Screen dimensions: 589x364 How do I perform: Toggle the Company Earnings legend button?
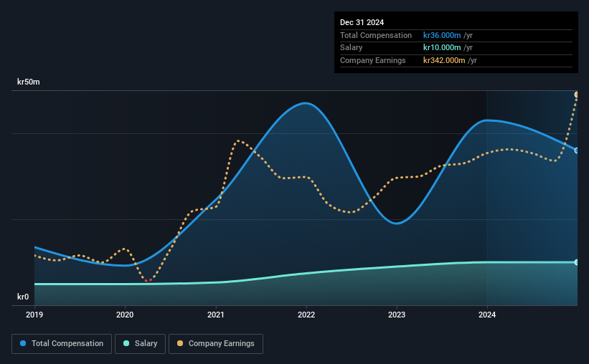click(216, 344)
